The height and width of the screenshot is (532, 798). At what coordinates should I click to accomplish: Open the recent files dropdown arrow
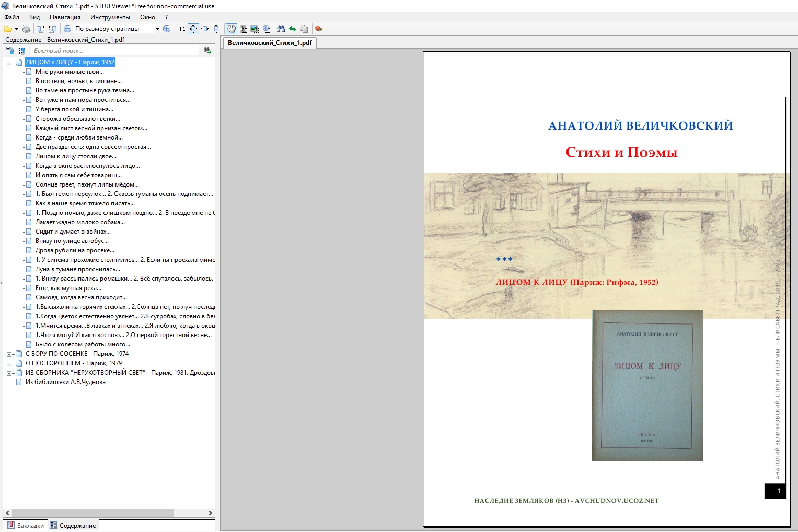(16, 29)
